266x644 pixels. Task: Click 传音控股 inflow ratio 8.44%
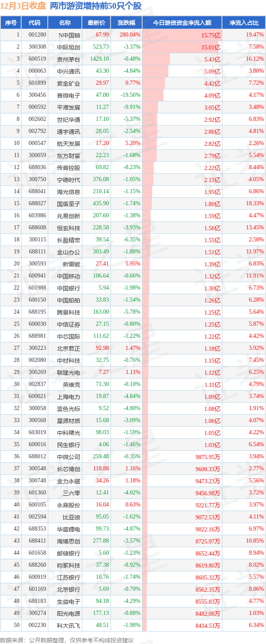click(x=256, y=167)
